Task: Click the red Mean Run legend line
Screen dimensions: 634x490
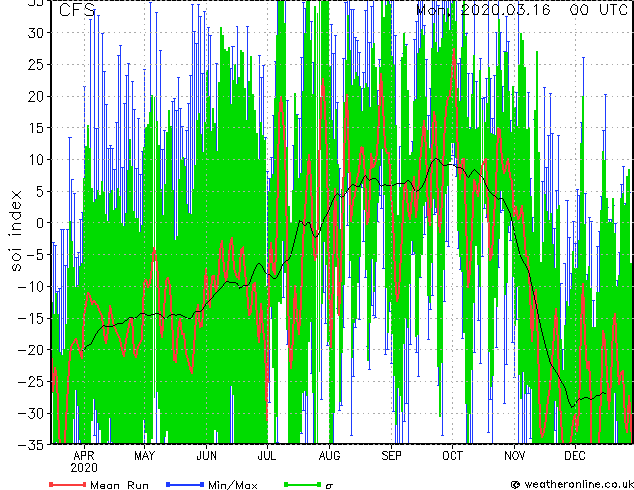Action: [68, 484]
